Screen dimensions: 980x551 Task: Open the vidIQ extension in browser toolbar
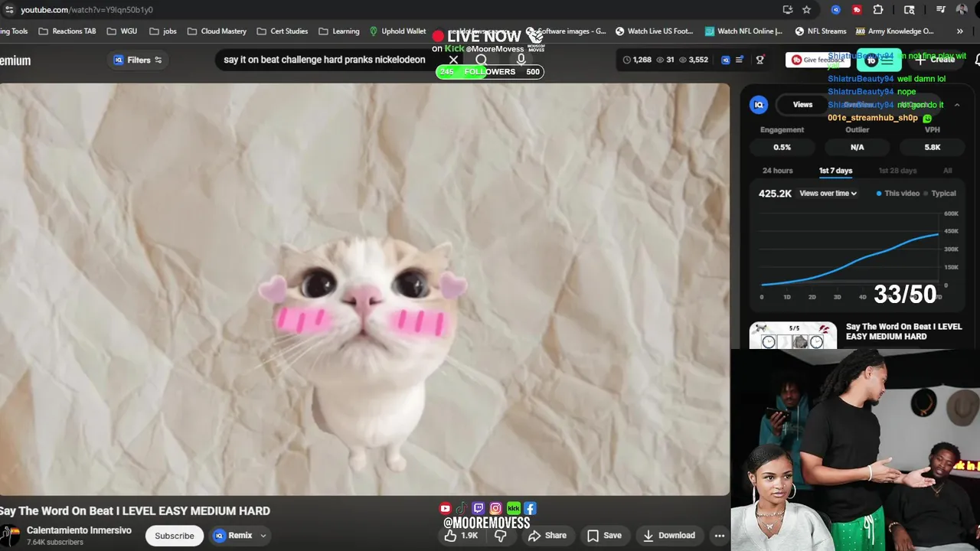pos(835,10)
